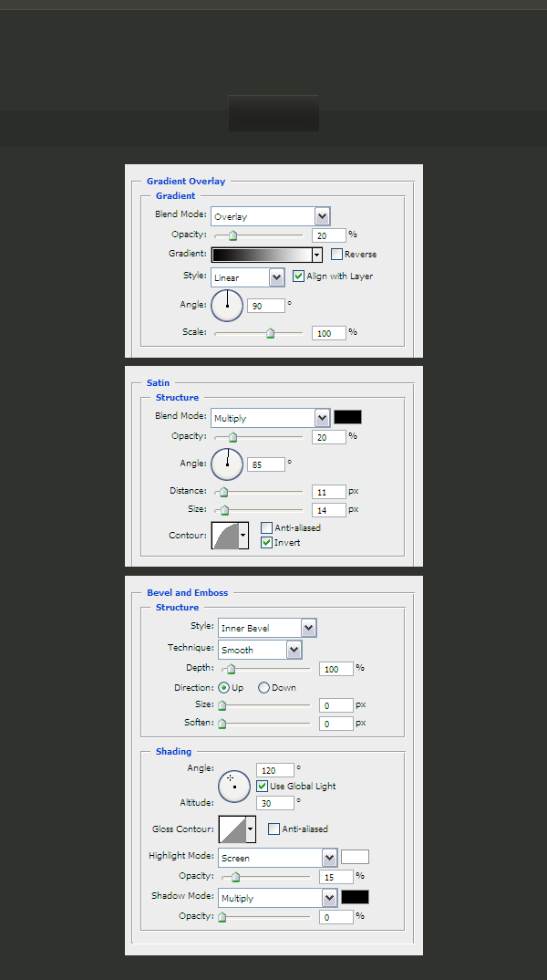
Task: Expand the Satin Contour picker arrow
Action: tap(243, 536)
